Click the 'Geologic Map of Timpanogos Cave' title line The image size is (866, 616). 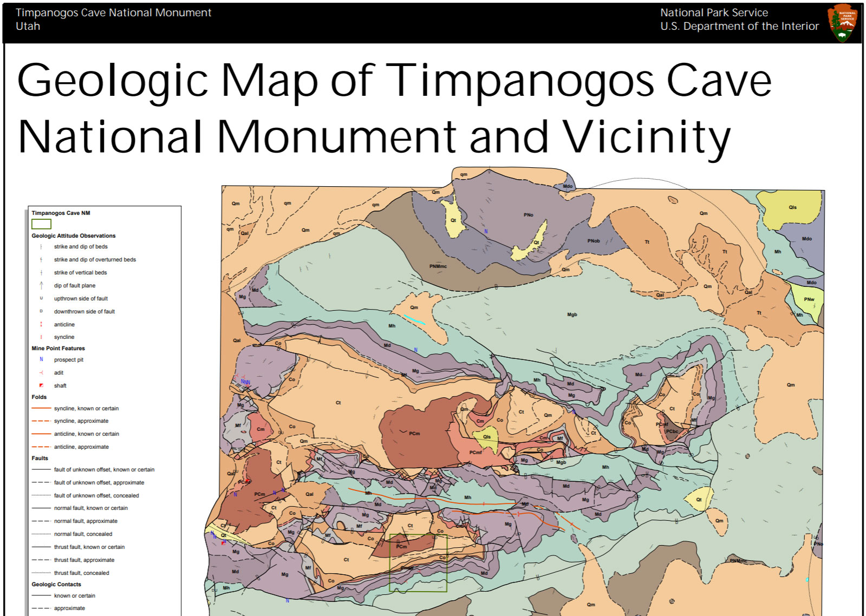(x=394, y=81)
